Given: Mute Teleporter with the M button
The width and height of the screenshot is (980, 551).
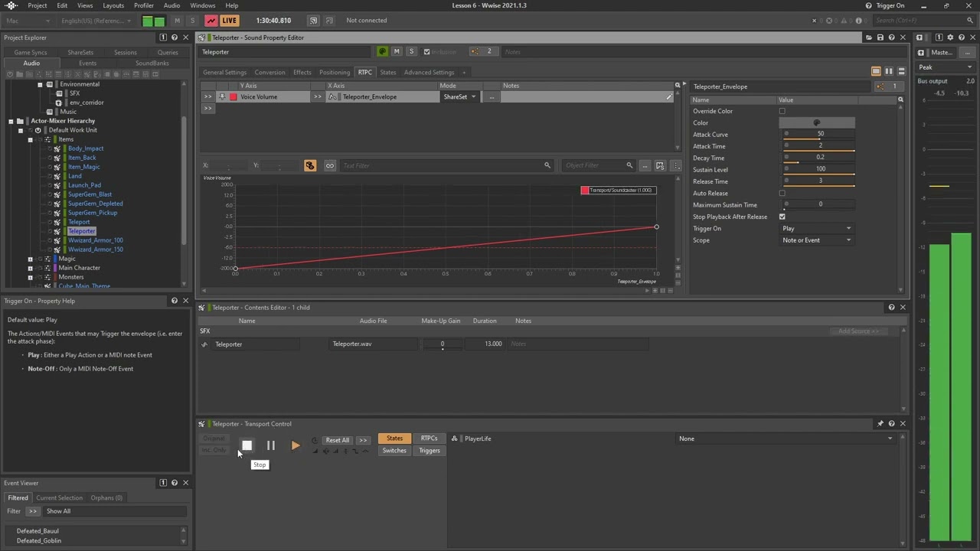Looking at the screenshot, I should [397, 51].
